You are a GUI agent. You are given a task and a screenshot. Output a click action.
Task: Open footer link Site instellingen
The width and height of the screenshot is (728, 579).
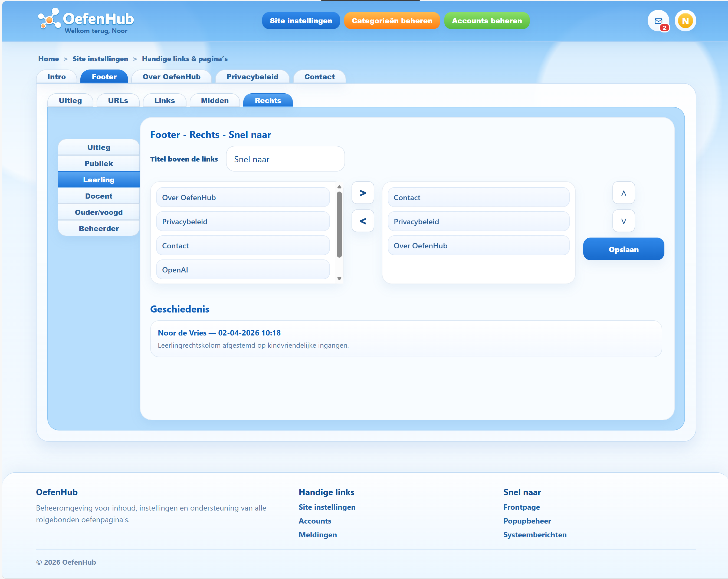pos(327,507)
